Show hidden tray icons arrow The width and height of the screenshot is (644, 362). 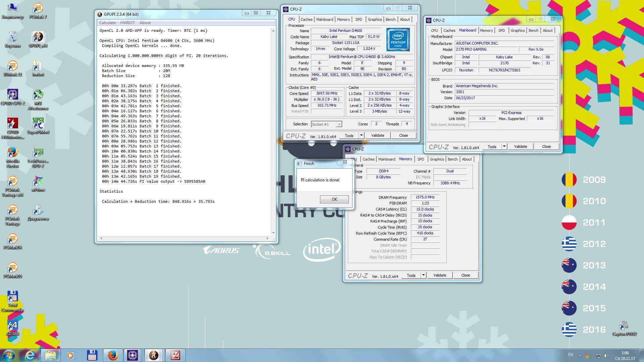click(x=580, y=355)
